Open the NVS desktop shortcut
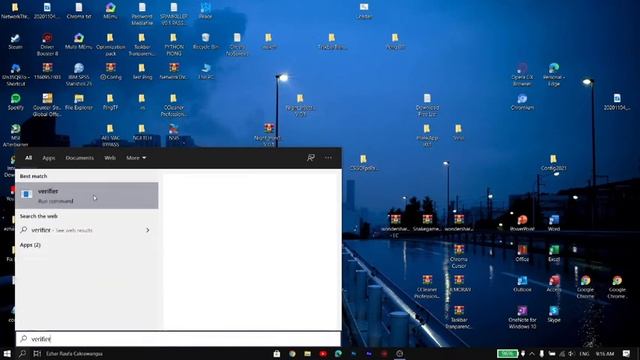 (x=174, y=133)
